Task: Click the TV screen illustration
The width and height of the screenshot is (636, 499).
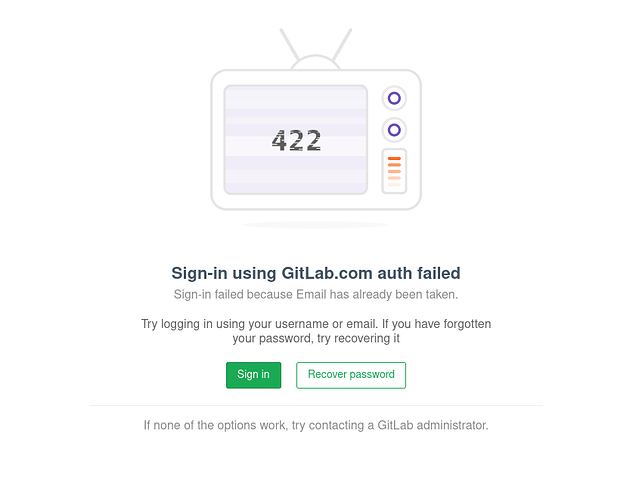Action: pyautogui.click(x=296, y=140)
